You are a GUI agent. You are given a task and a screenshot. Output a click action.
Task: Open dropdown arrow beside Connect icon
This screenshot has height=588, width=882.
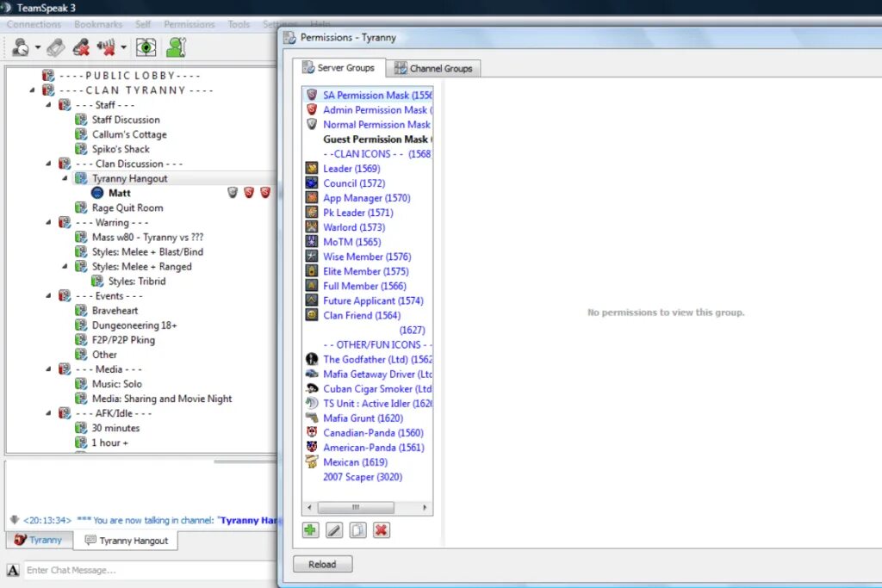pyautogui.click(x=38, y=47)
